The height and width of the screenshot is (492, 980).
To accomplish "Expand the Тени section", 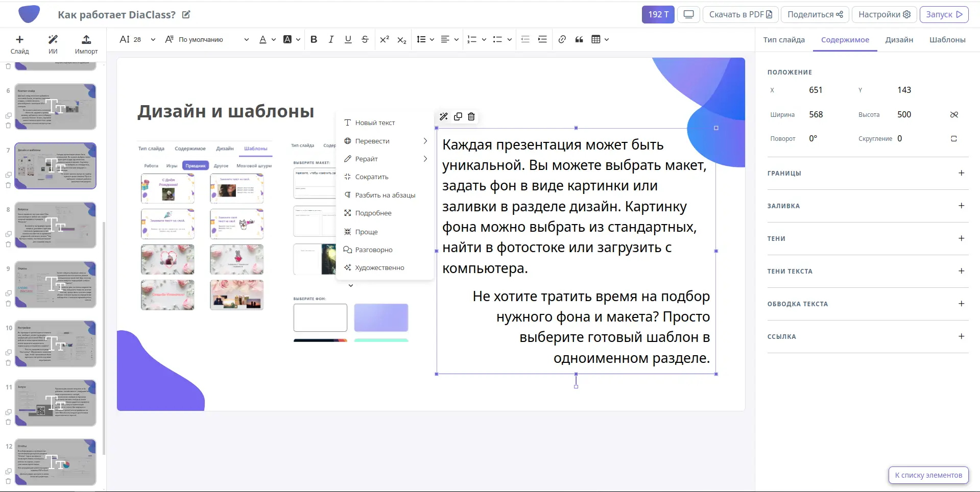I will tap(961, 238).
